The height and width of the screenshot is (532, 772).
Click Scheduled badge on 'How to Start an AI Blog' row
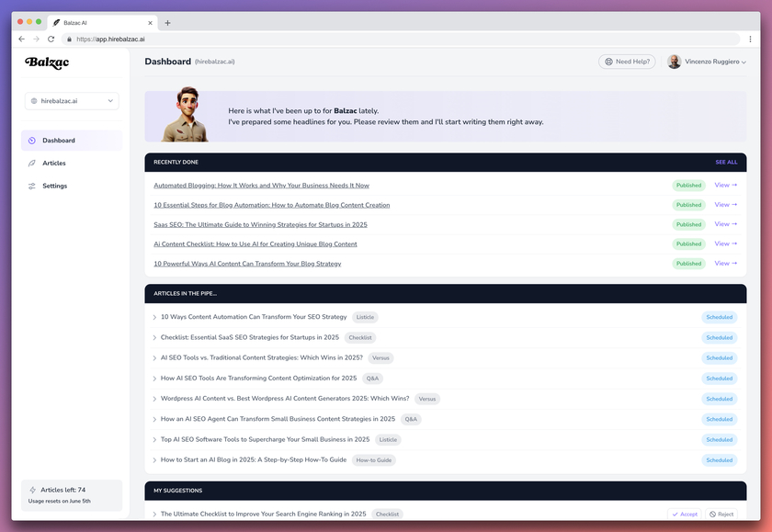pos(720,460)
